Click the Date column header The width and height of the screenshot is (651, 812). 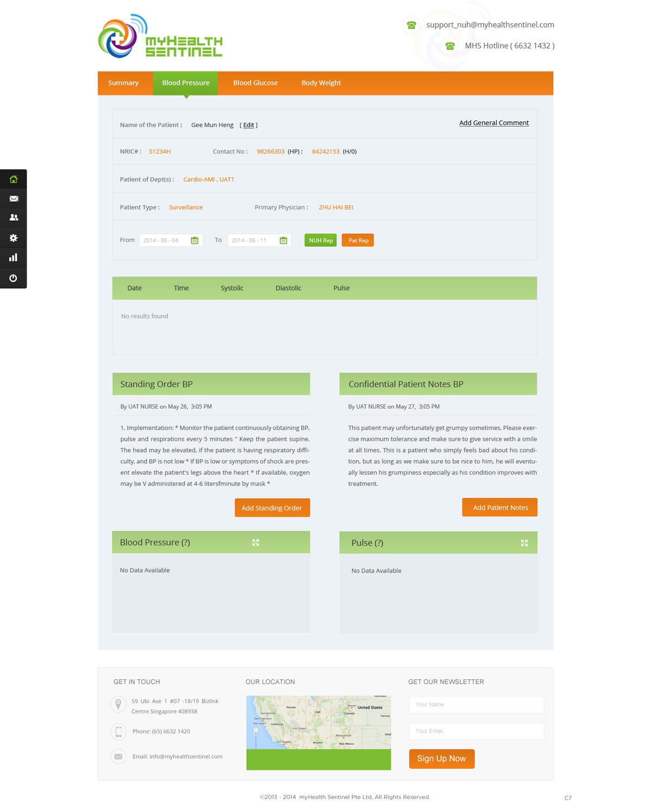[134, 288]
